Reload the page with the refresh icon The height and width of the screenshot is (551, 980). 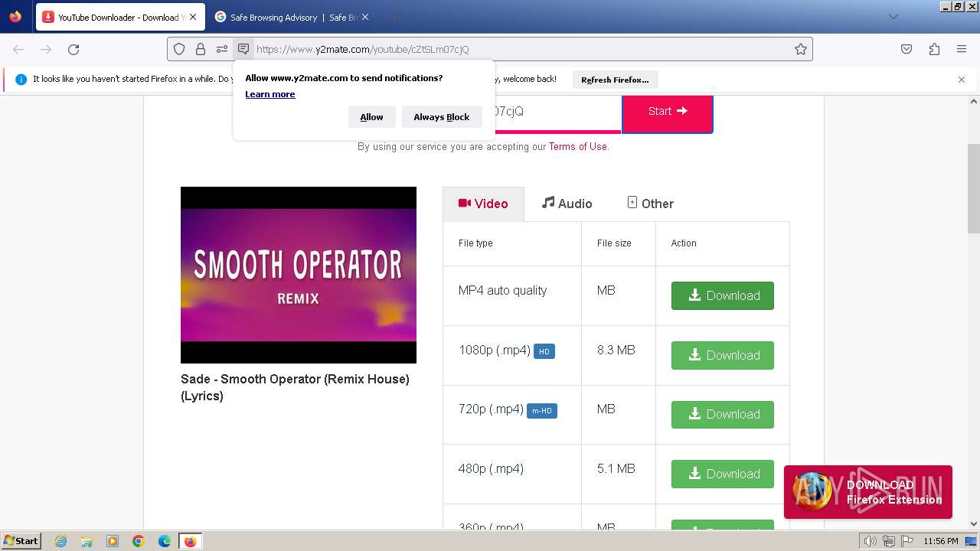[x=73, y=49]
